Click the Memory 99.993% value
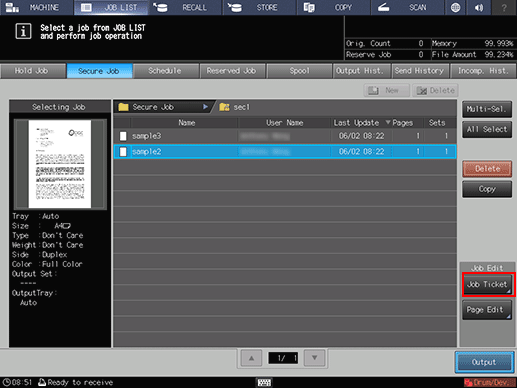 pyautogui.click(x=498, y=44)
